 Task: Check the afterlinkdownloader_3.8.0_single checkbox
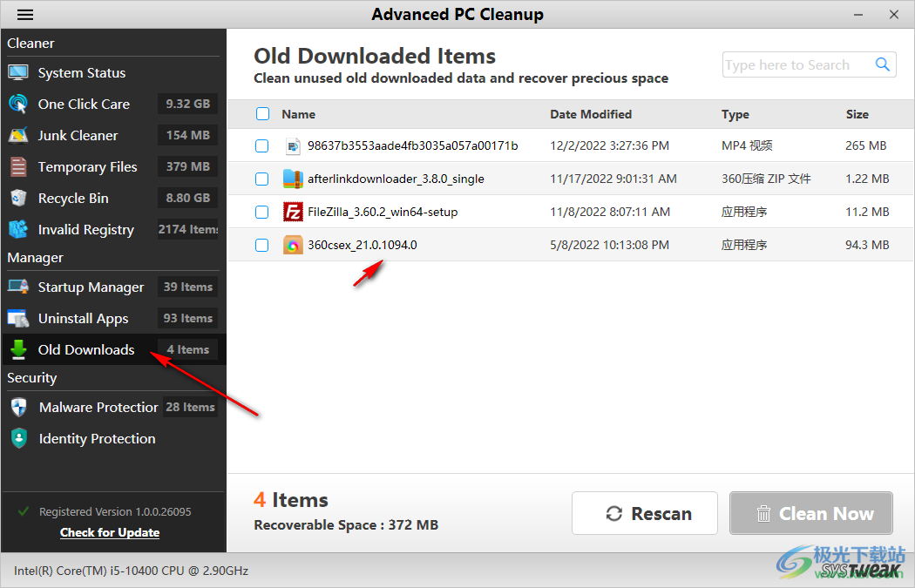pos(262,179)
